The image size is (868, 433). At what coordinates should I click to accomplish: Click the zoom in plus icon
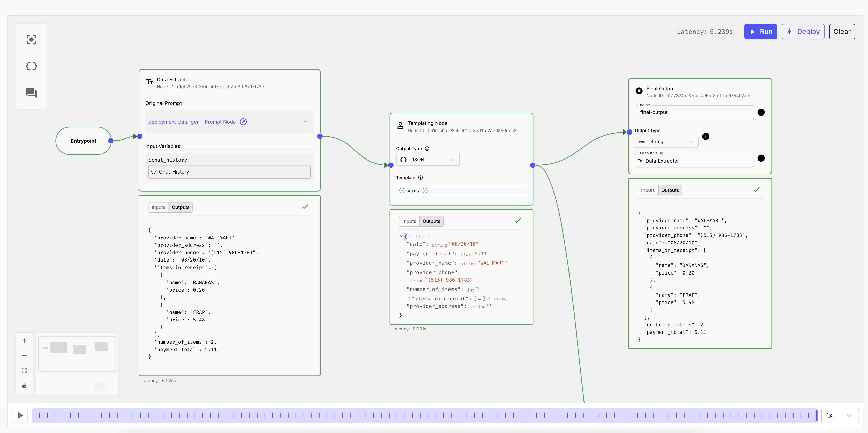pyautogui.click(x=24, y=341)
